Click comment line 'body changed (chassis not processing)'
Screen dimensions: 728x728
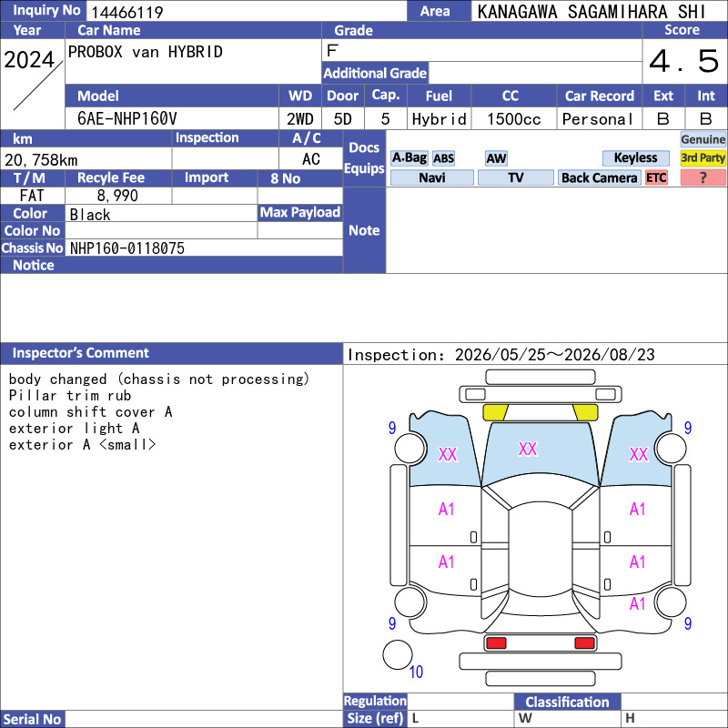(x=158, y=379)
